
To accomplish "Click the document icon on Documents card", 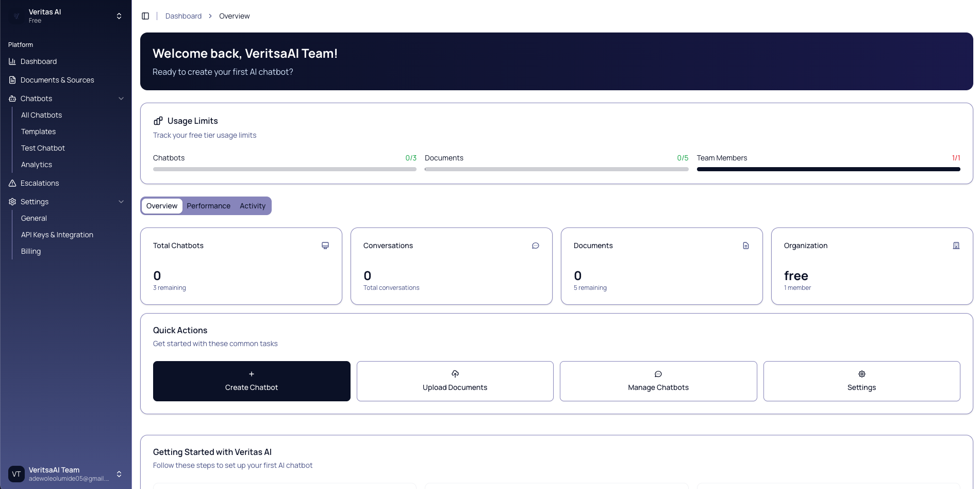I will 746,246.
